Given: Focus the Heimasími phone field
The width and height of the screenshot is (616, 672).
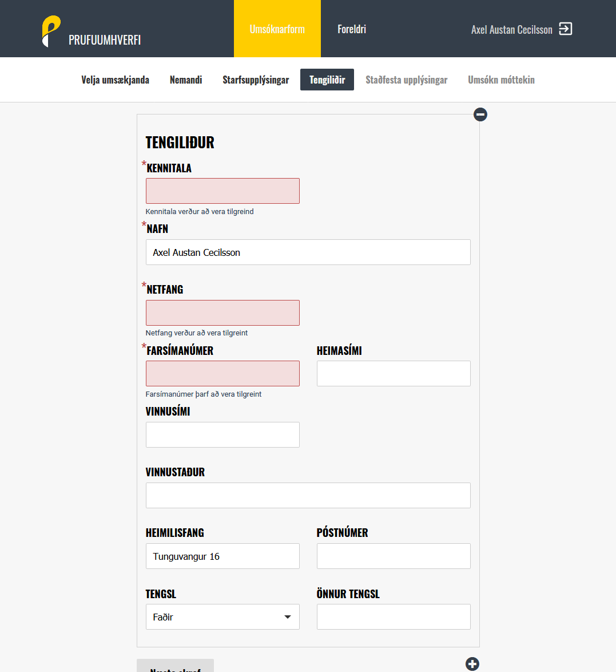Looking at the screenshot, I should [394, 374].
